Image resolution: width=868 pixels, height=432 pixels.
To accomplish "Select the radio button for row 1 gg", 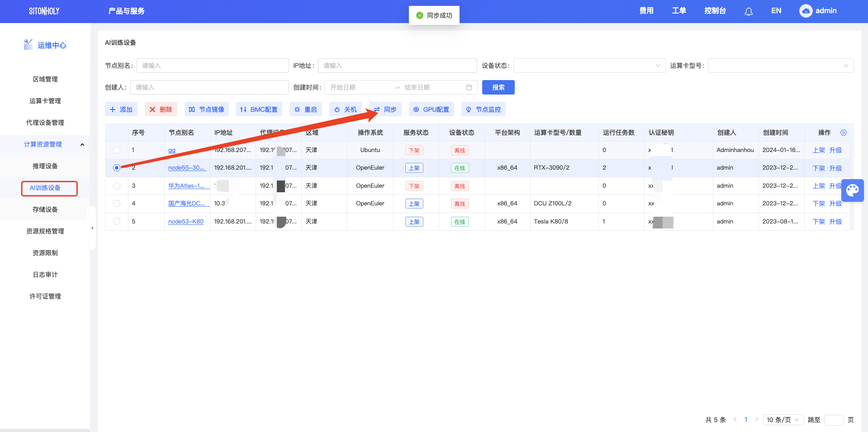I will pos(117,150).
